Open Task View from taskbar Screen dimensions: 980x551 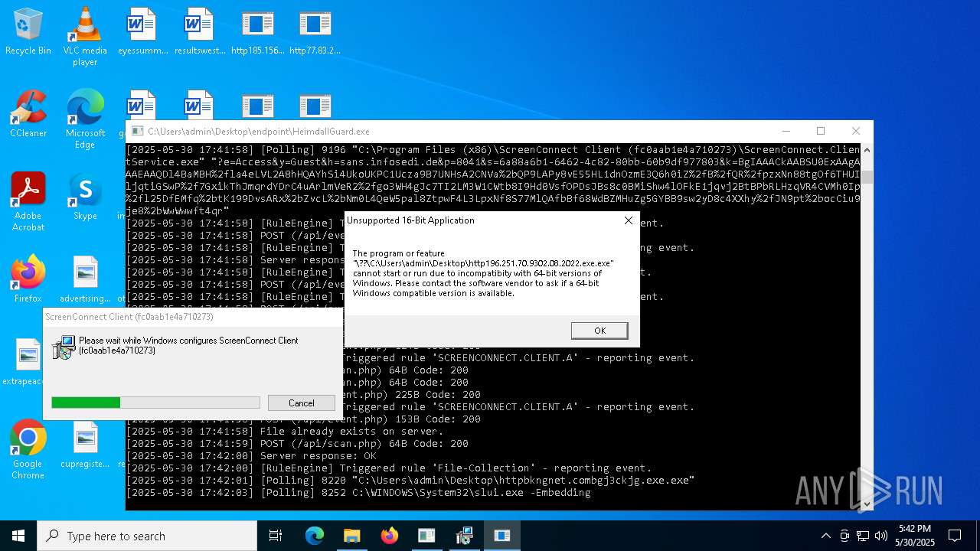(x=276, y=536)
